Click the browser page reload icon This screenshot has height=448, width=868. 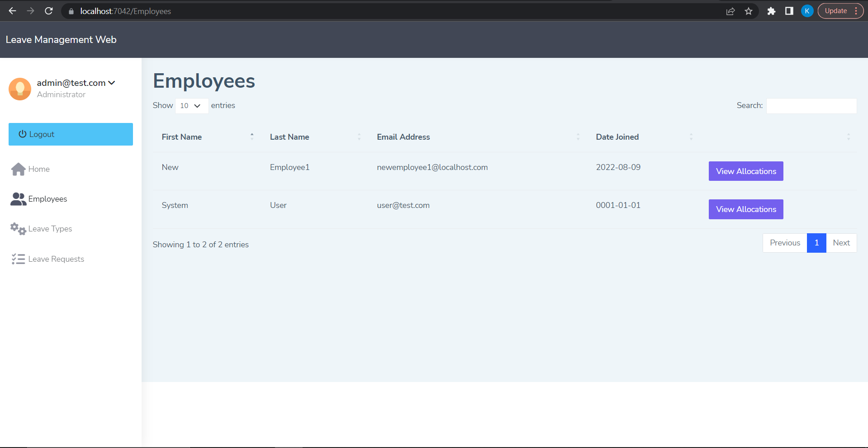point(48,11)
